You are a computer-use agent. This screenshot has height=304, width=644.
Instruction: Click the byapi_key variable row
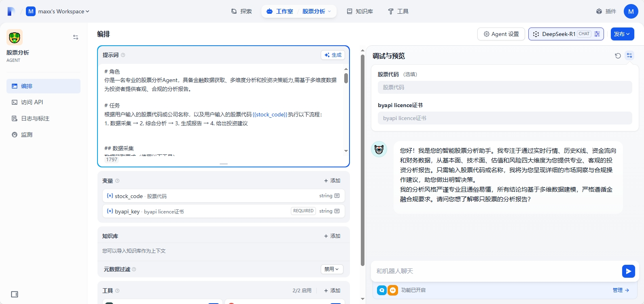pyautogui.click(x=224, y=211)
